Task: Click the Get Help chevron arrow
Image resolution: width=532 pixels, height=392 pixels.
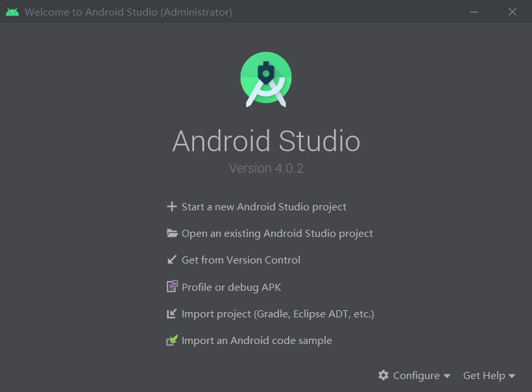Action: (513, 376)
